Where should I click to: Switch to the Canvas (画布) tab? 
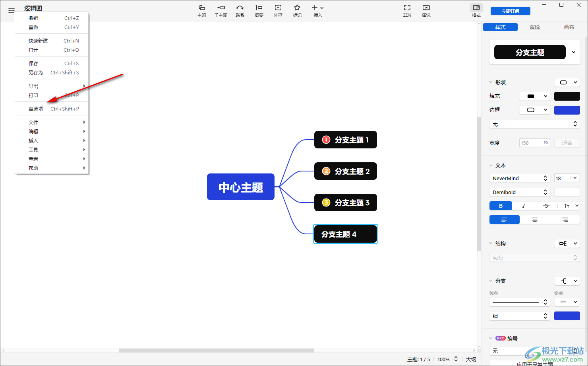569,27
